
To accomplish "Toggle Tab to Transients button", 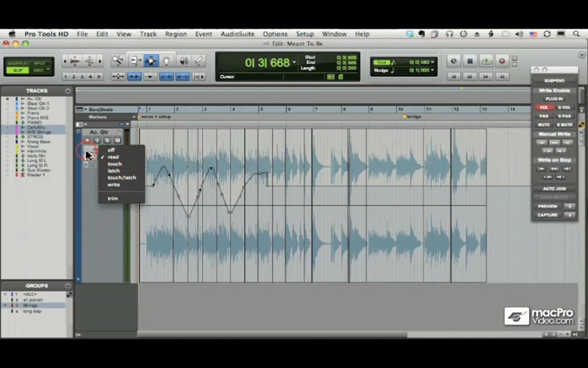I will [x=135, y=77].
